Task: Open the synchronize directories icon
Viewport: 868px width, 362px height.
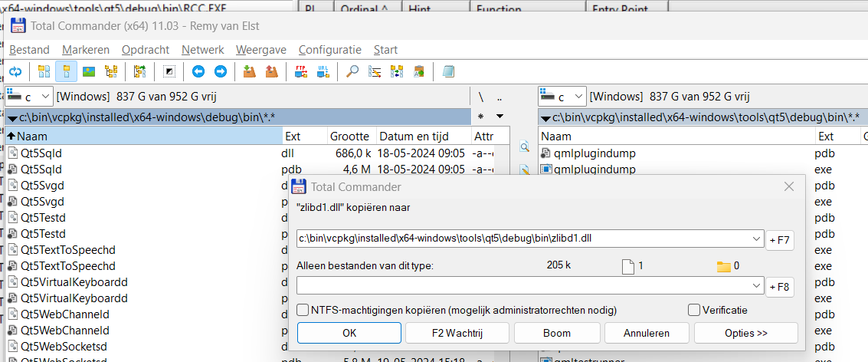Action: [x=397, y=71]
